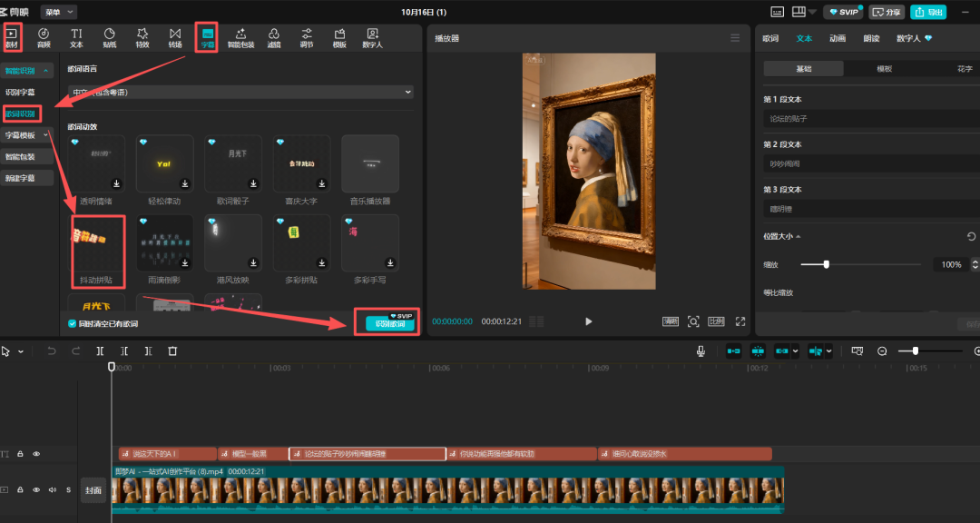Screen dimensions: 980x523
Task: Click the 识别歌词 button
Action: click(390, 323)
